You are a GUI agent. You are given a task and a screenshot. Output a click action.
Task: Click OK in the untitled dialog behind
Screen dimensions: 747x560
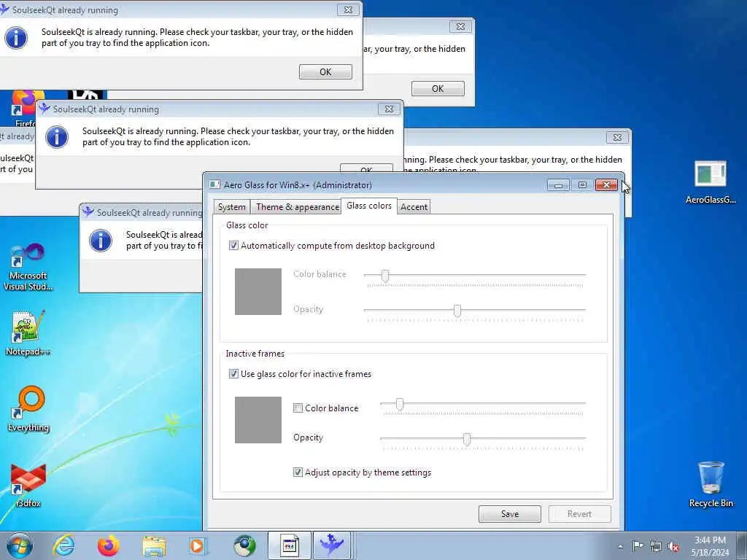438,88
